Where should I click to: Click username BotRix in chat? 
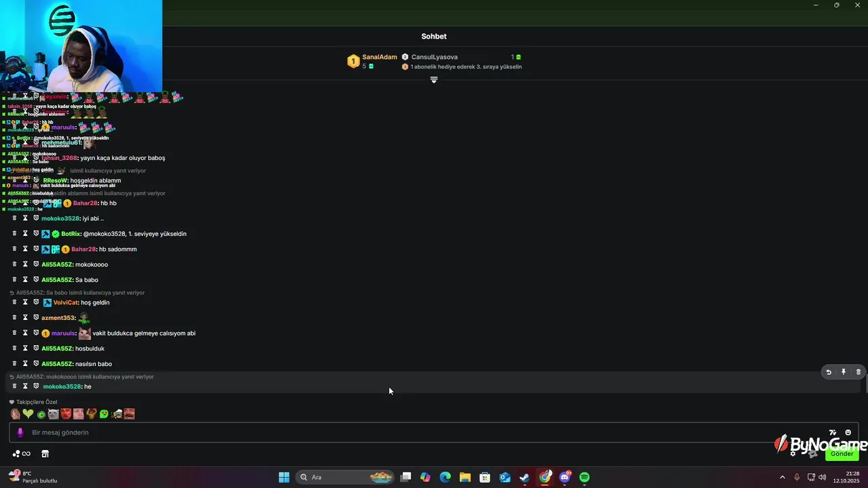pyautogui.click(x=71, y=234)
